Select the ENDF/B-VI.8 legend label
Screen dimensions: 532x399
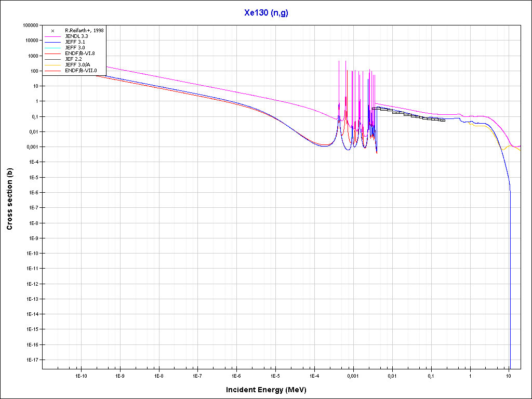tap(79, 54)
